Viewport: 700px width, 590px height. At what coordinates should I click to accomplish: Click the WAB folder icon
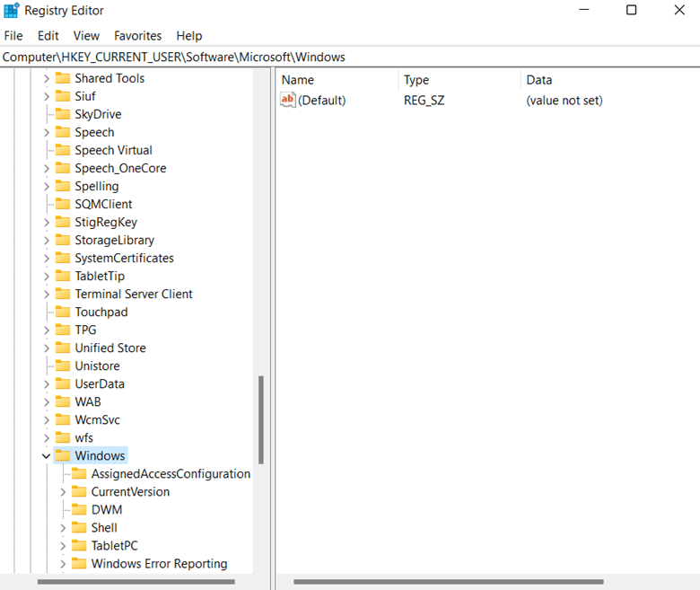pos(63,402)
